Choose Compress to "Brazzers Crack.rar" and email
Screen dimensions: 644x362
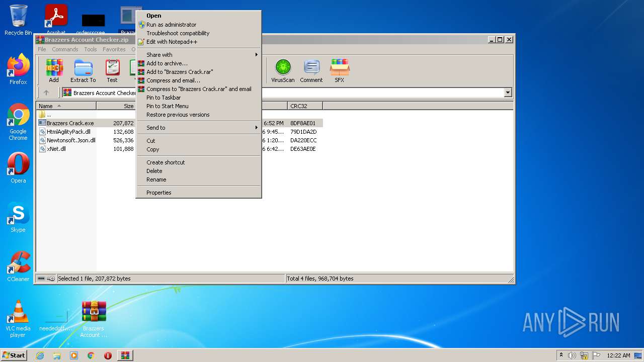tap(199, 89)
